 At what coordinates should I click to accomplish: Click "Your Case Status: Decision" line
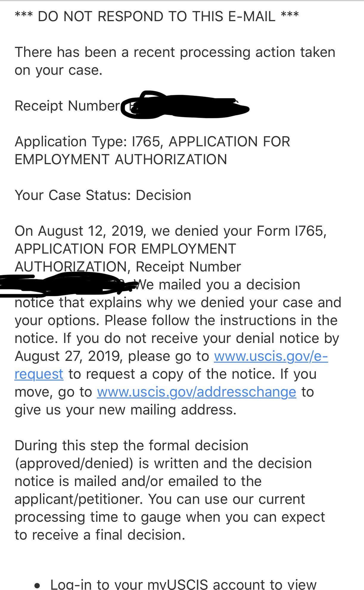(x=103, y=195)
